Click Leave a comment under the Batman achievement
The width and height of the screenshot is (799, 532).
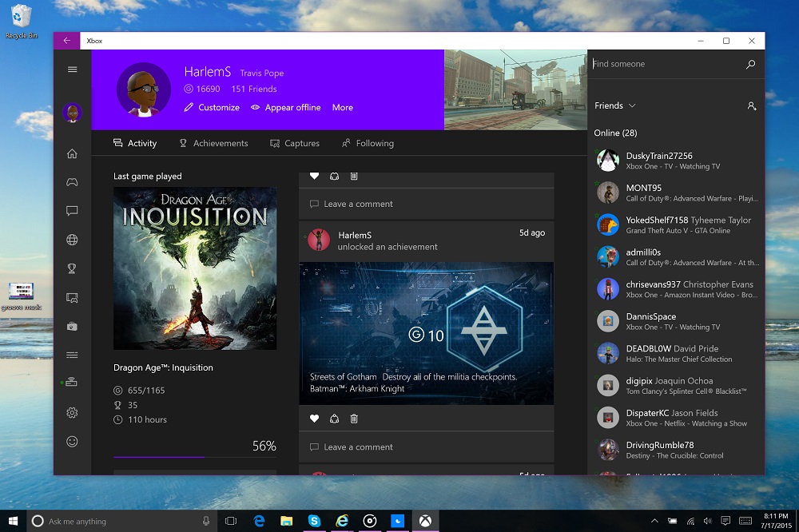coord(426,447)
